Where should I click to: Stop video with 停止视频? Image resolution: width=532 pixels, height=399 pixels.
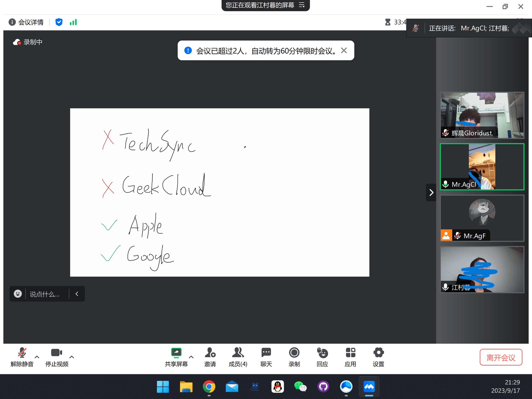click(x=57, y=357)
